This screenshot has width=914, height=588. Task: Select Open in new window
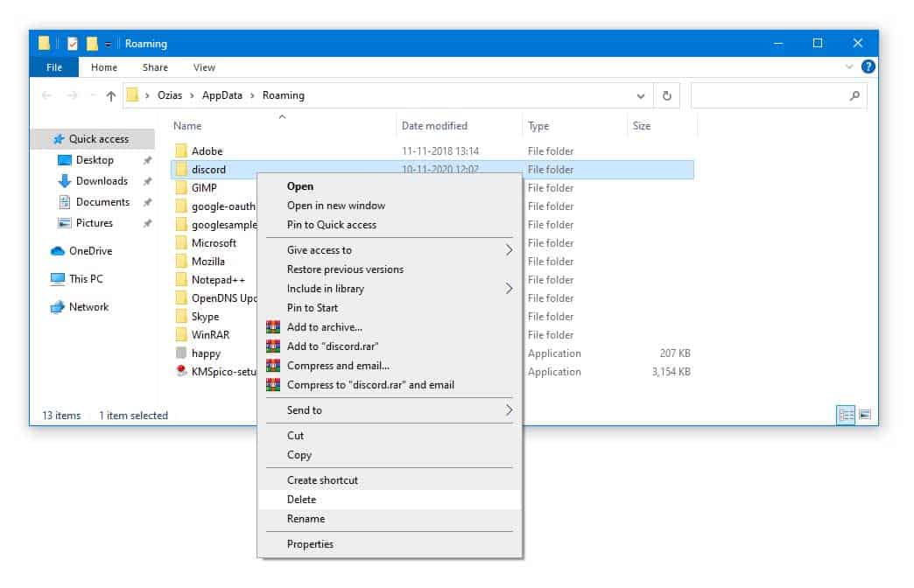point(390,206)
